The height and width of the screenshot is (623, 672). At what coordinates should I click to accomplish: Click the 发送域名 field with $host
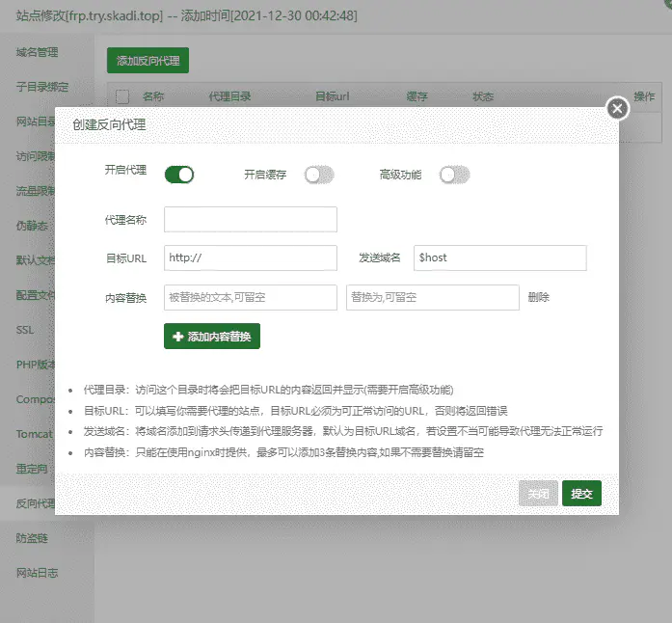[x=499, y=257]
